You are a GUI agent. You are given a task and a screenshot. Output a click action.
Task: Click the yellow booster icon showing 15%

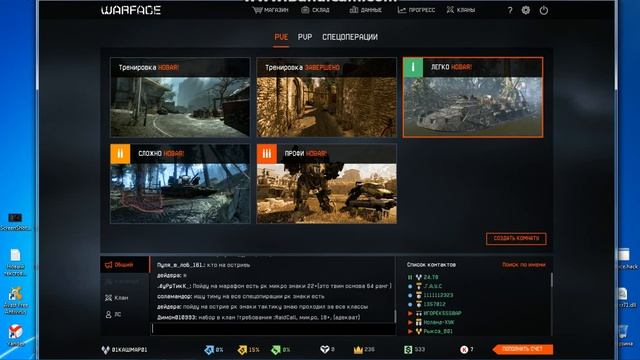242,350
